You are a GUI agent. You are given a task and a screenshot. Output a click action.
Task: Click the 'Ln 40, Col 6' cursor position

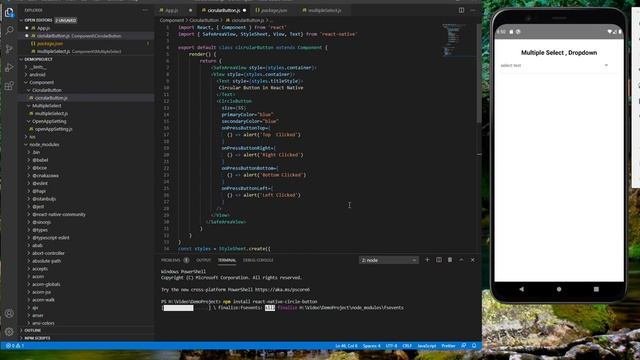[x=346, y=346]
